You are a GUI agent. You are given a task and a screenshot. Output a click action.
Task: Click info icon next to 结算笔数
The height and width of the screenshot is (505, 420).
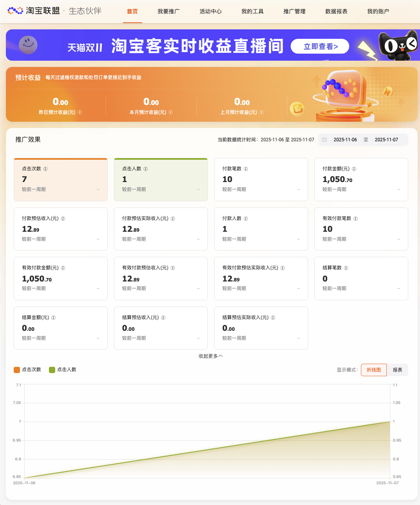click(346, 268)
